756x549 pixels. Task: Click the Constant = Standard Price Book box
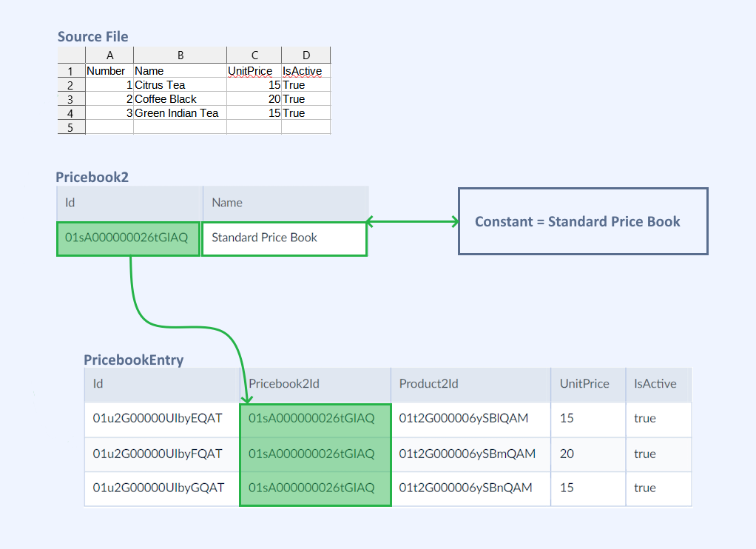583,221
